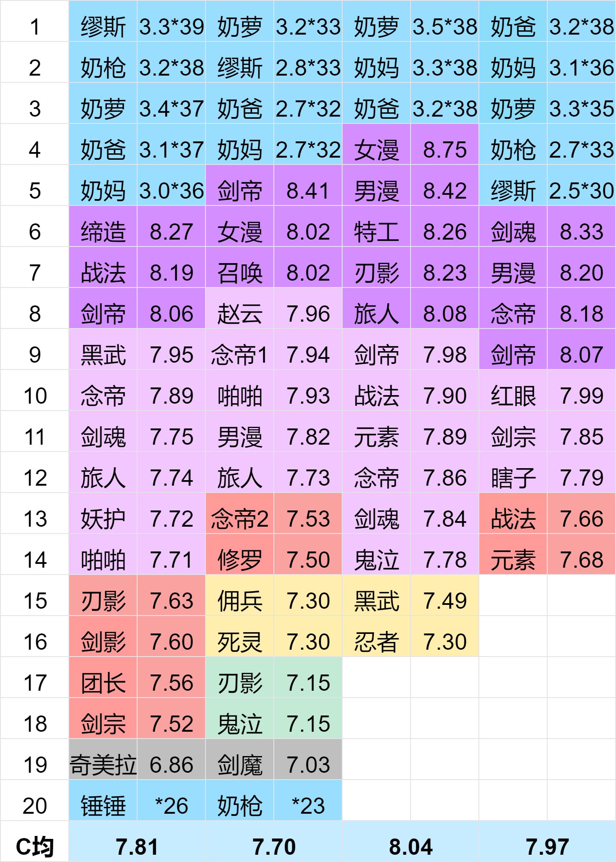Click the 7.96 score cell
This screenshot has width=616, height=862.
click(308, 308)
